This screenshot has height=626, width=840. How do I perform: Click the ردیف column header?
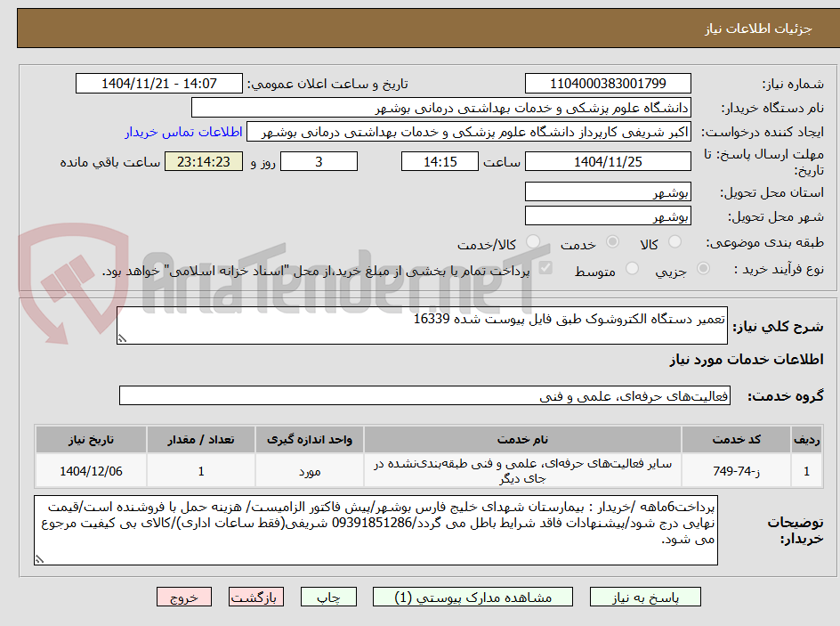[807, 440]
